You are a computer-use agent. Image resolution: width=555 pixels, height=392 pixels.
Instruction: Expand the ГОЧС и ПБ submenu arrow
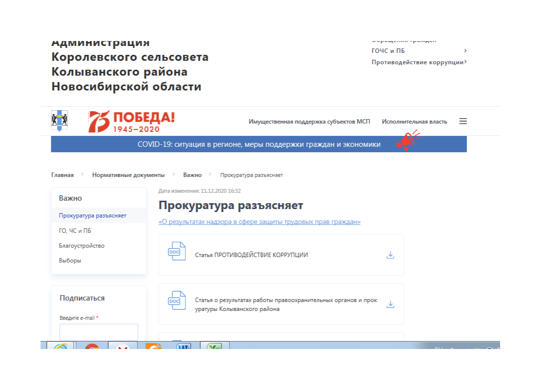tap(465, 50)
